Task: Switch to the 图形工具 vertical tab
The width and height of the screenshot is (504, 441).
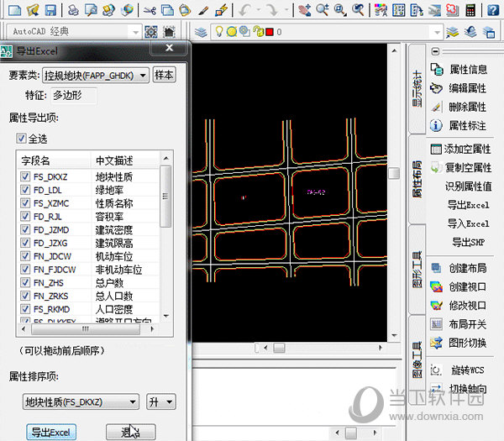Action: coord(417,270)
